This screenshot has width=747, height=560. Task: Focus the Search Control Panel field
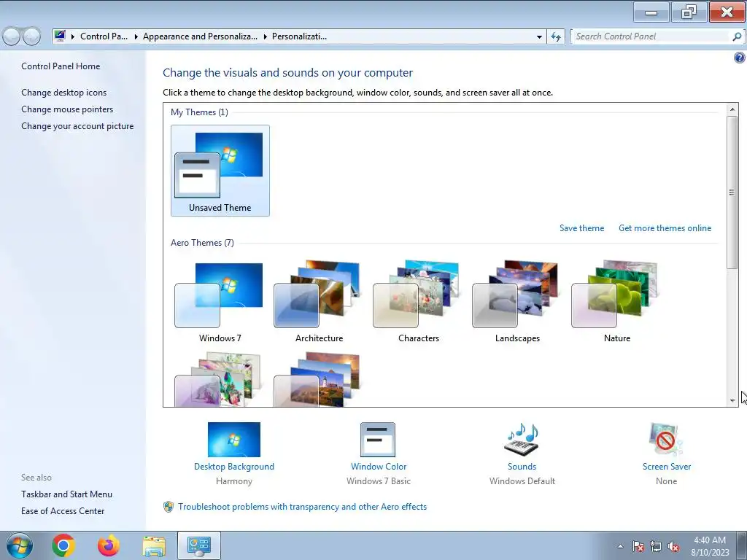coord(651,36)
